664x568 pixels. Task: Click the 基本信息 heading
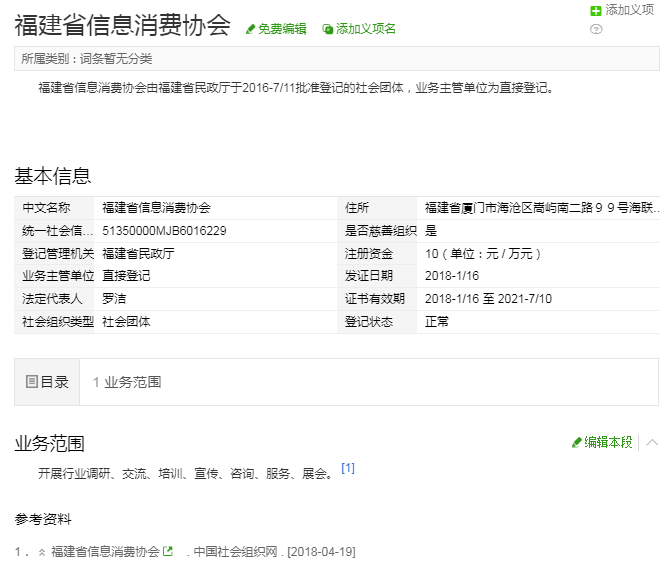tap(53, 176)
